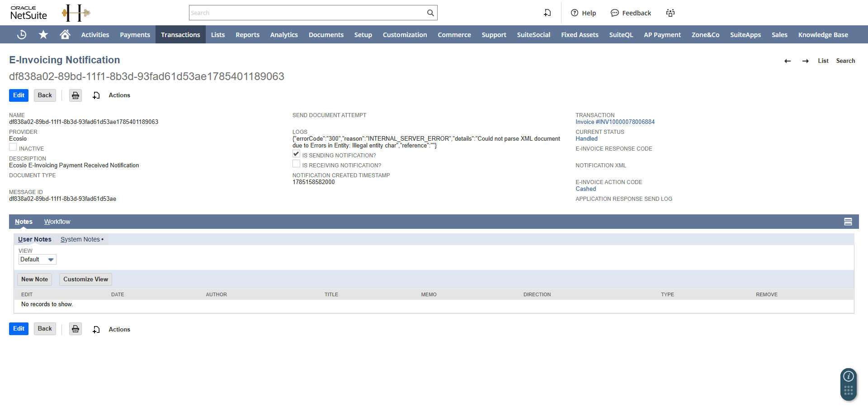Click the New Note button
This screenshot has height=412, width=868.
[34, 279]
